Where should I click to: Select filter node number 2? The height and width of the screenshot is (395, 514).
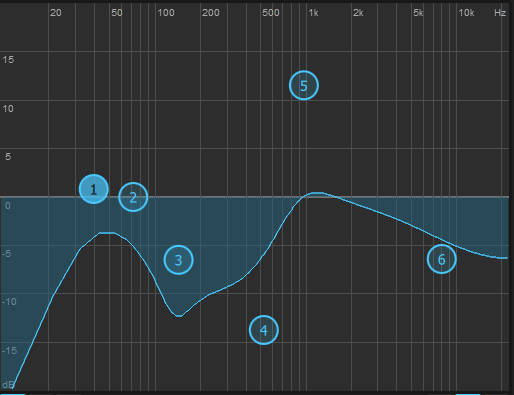click(133, 197)
